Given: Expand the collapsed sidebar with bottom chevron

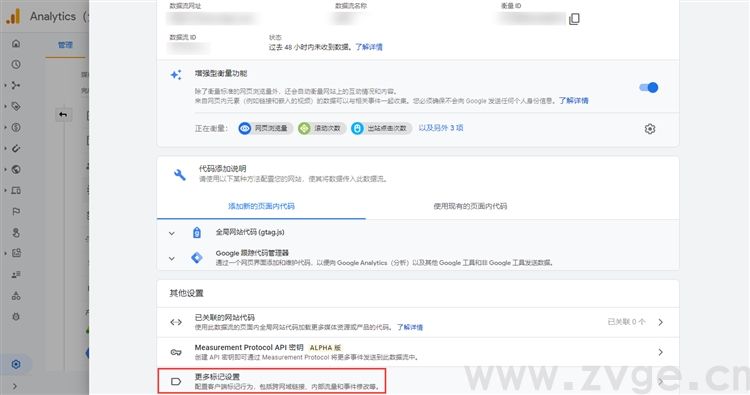Looking at the screenshot, I should click(x=15, y=386).
